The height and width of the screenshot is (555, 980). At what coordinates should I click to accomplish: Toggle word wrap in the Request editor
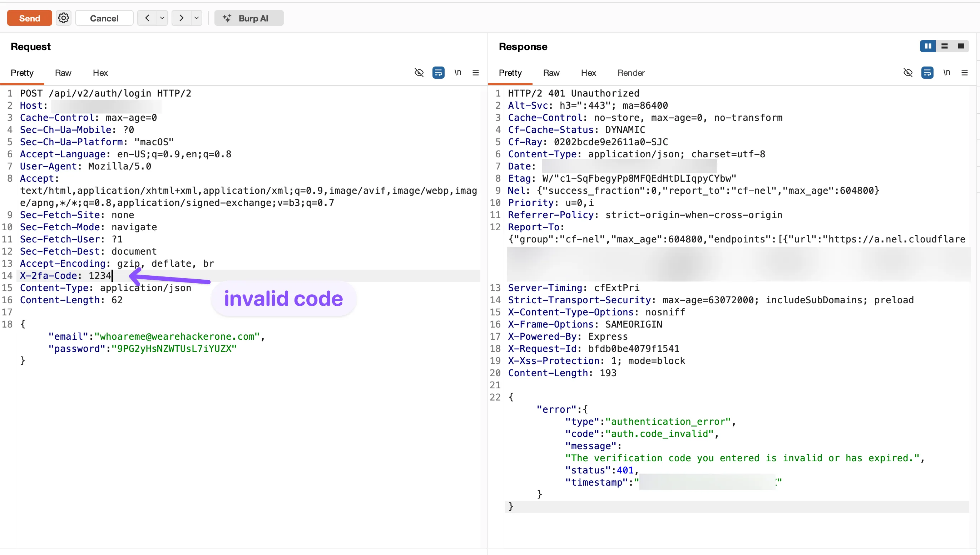439,73
